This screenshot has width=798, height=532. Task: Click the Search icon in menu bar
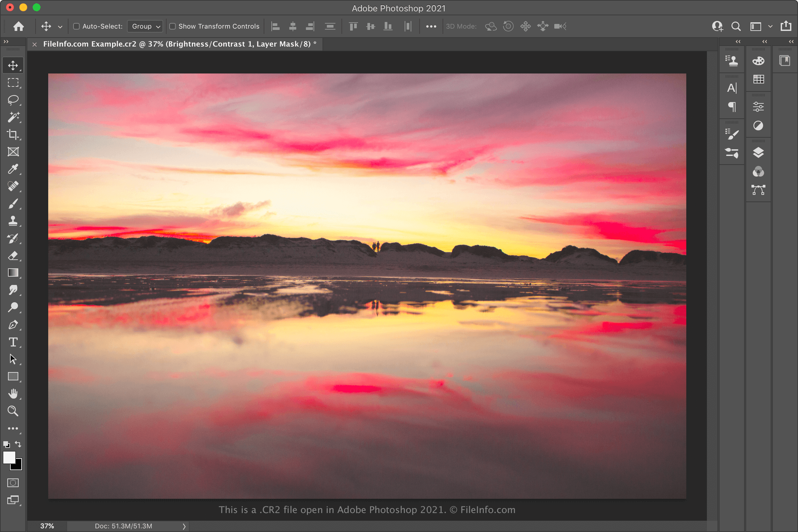pos(735,27)
